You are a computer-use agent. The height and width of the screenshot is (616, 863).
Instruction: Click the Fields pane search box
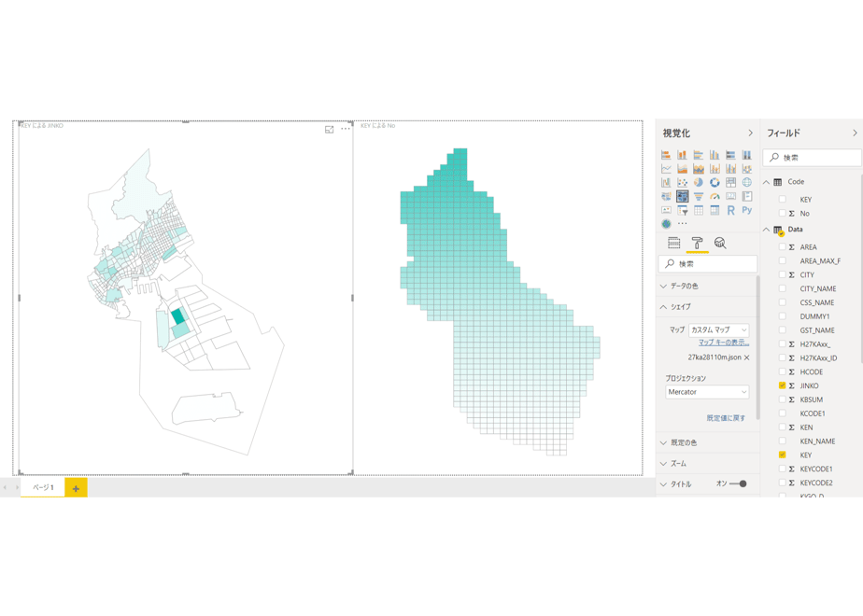click(812, 158)
